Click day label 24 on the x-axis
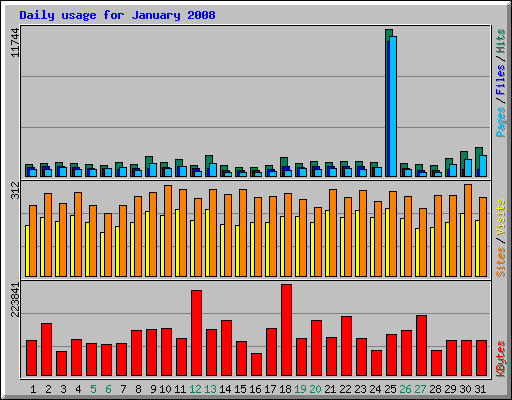Screen dimensions: 512x400 tap(375, 389)
